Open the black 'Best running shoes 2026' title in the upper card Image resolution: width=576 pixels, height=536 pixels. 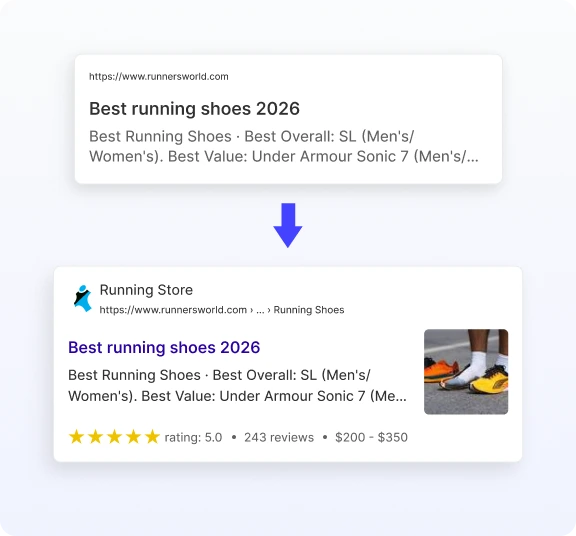pos(194,109)
